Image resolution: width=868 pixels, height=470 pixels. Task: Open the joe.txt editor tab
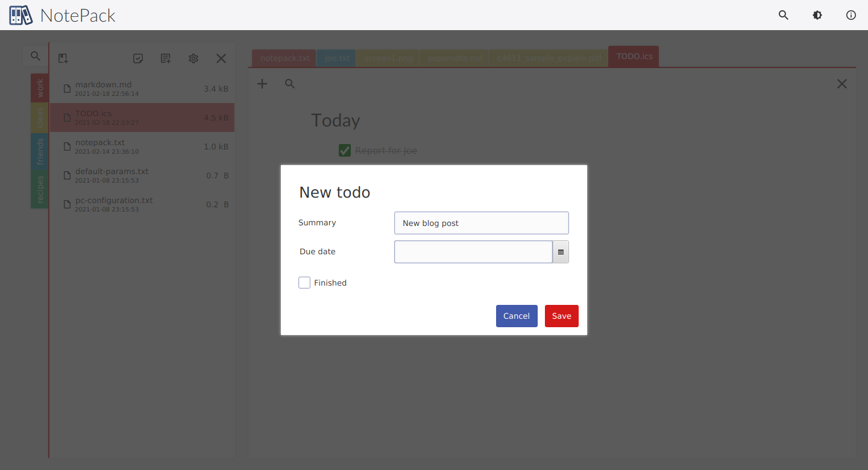click(x=337, y=58)
